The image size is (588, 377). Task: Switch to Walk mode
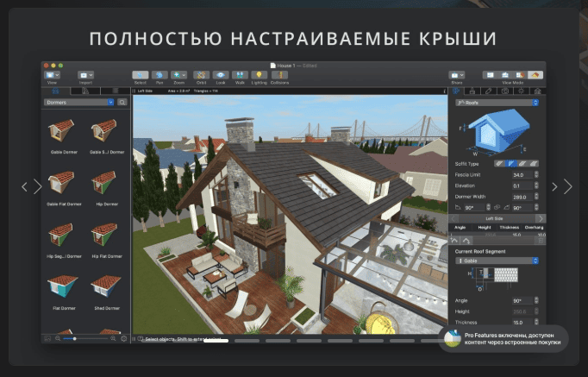pyautogui.click(x=240, y=75)
